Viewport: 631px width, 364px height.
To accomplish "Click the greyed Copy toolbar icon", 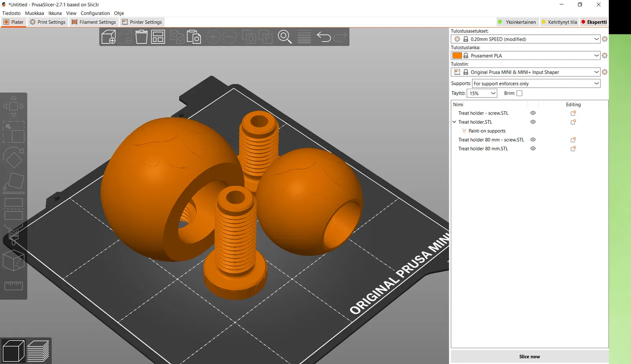I will (177, 37).
